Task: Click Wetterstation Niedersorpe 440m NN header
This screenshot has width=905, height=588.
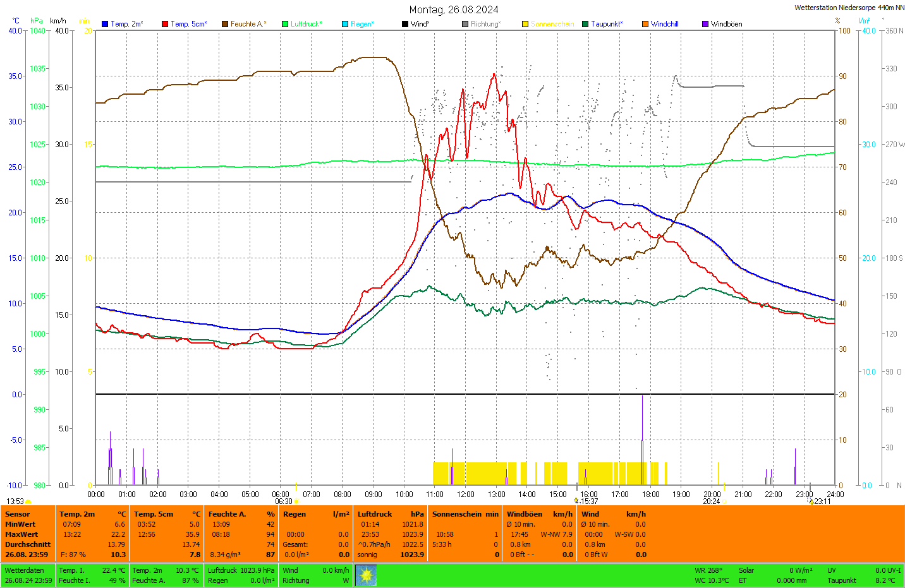Action: click(x=849, y=8)
